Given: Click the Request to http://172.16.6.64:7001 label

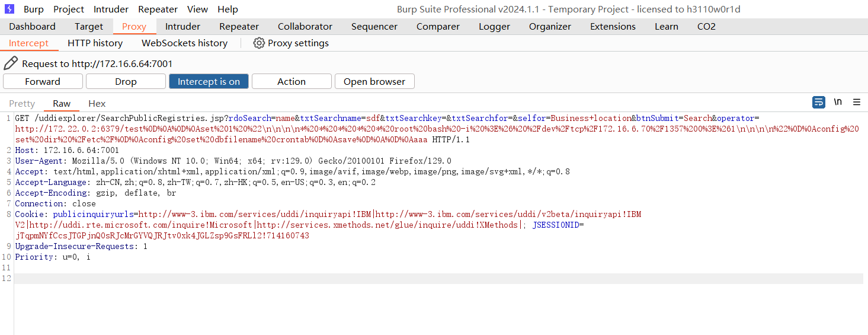Looking at the screenshot, I should 97,63.
